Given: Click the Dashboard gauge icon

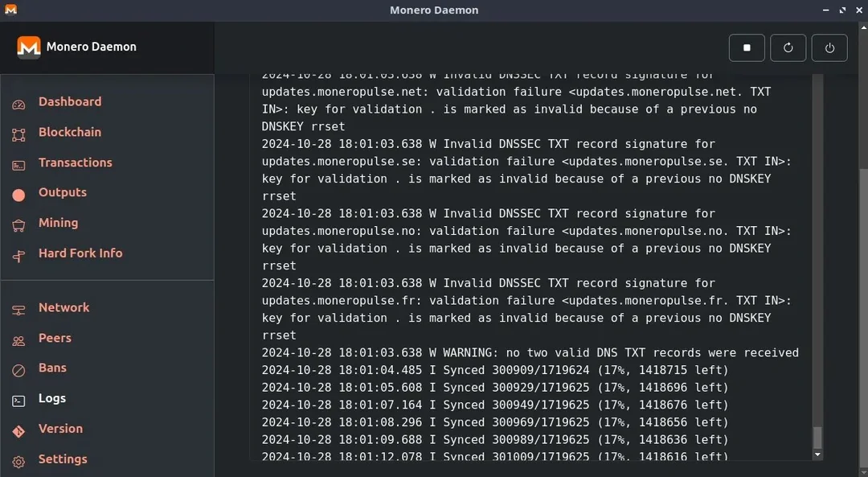Looking at the screenshot, I should point(18,105).
